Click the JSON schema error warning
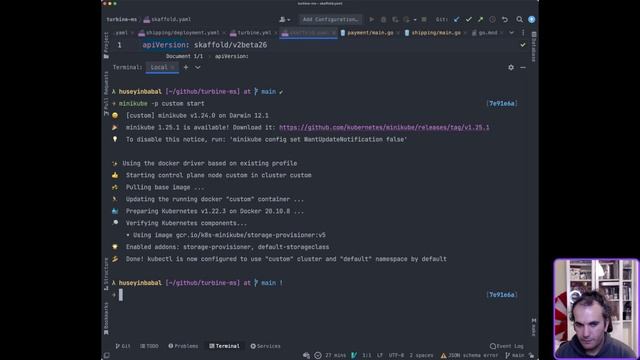640x360 pixels. coord(469,356)
